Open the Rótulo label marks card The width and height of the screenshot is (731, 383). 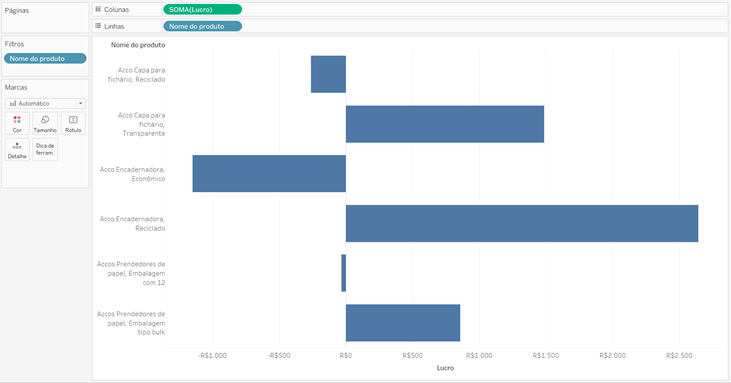pyautogui.click(x=73, y=123)
